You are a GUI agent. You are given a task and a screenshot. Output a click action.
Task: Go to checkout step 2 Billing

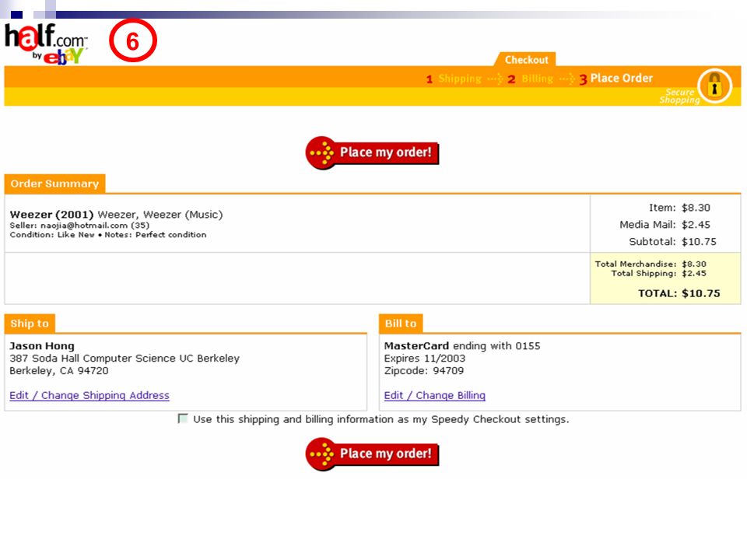point(530,79)
